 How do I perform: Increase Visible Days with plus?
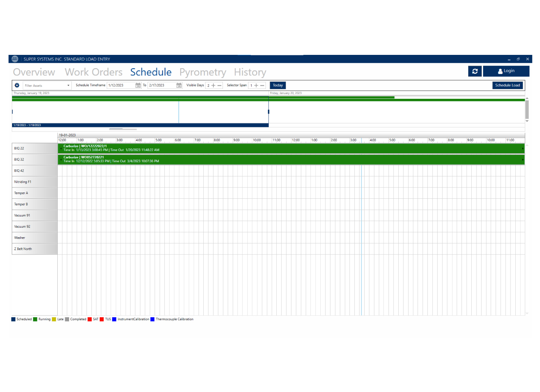coord(213,85)
